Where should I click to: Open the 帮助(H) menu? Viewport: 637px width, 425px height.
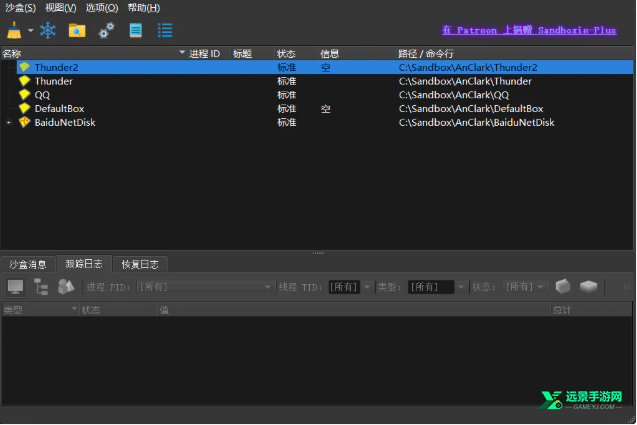[x=144, y=8]
